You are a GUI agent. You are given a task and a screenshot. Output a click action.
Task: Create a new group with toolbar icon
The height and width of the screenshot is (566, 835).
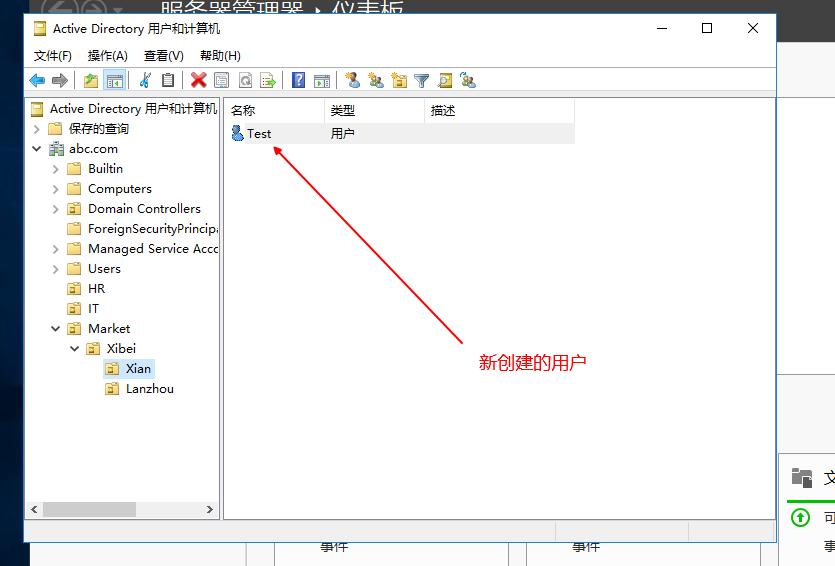pyautogui.click(x=376, y=81)
